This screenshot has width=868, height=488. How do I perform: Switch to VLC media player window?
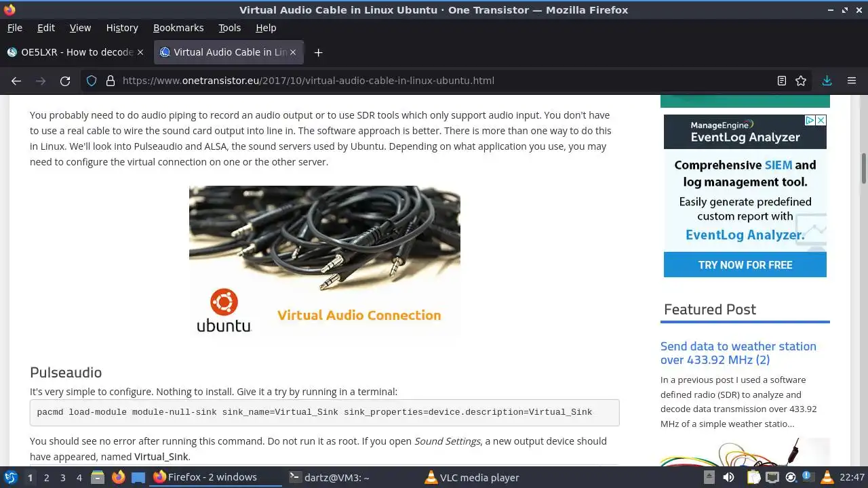point(487,478)
